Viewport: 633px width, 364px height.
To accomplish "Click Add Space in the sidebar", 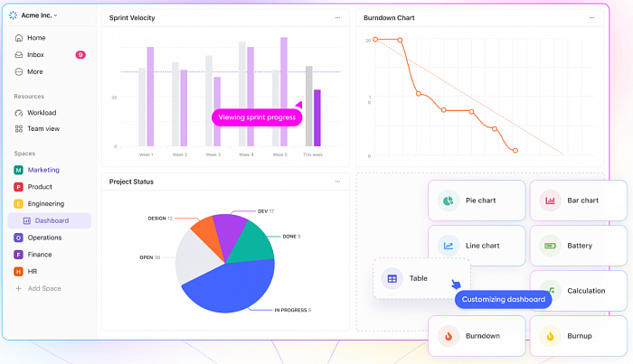I will 44,289.
